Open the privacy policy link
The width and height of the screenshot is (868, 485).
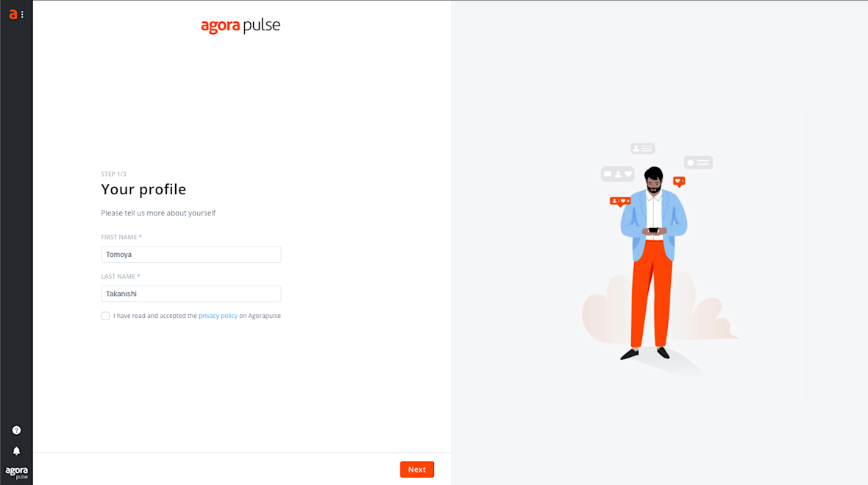pos(218,316)
